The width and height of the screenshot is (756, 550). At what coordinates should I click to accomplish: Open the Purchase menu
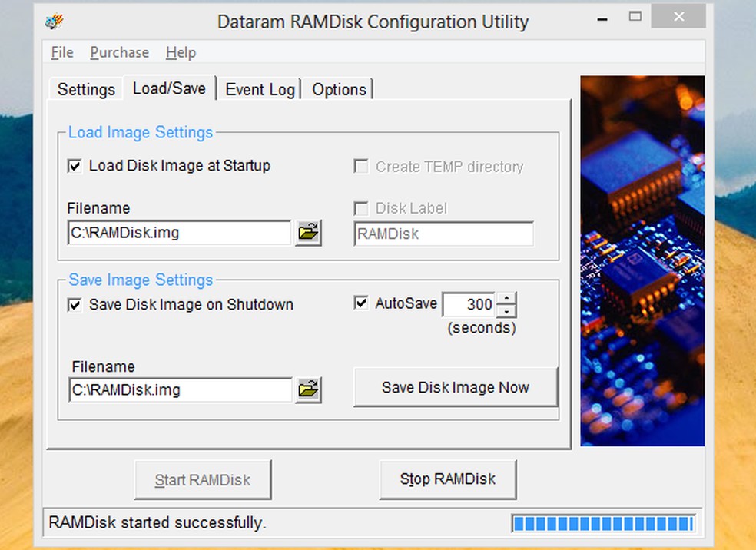119,52
